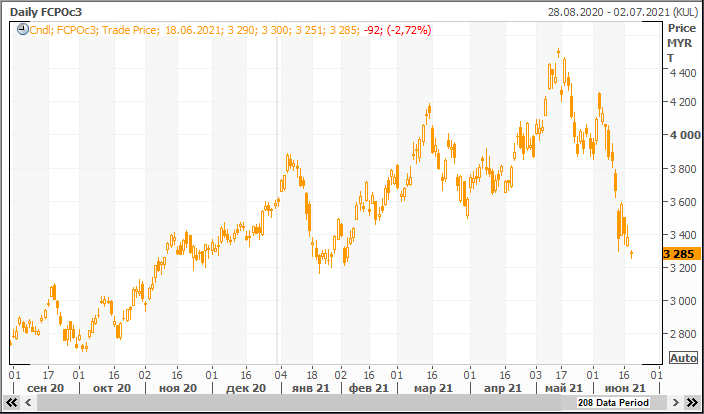Click the Daily FCPOc3 chart title
The image size is (704, 414).
pyautogui.click(x=45, y=11)
